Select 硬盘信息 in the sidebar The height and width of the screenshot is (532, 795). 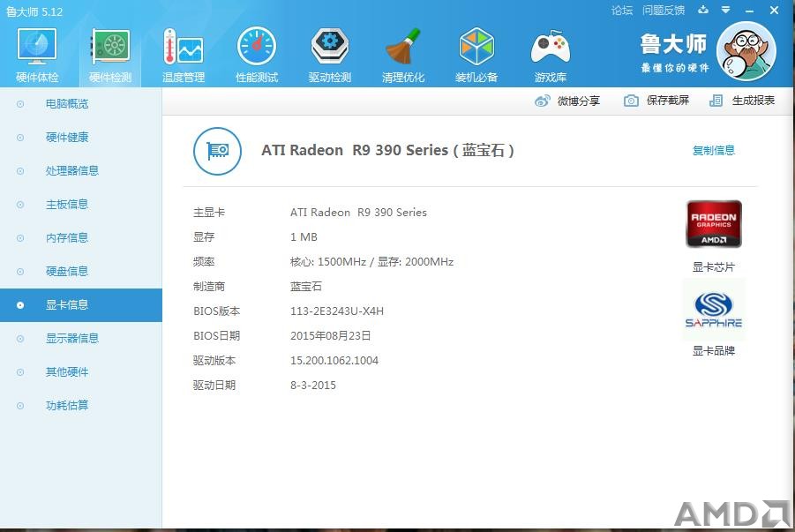point(81,272)
